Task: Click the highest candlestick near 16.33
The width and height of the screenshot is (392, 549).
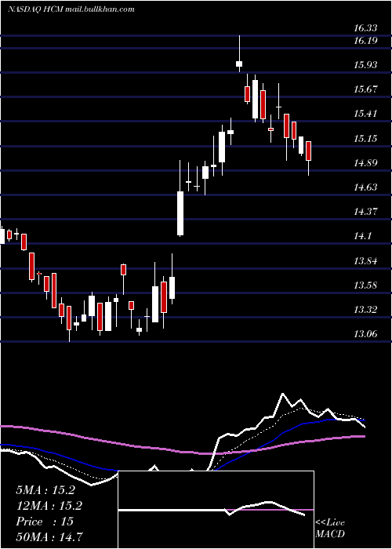Action: pyautogui.click(x=239, y=53)
